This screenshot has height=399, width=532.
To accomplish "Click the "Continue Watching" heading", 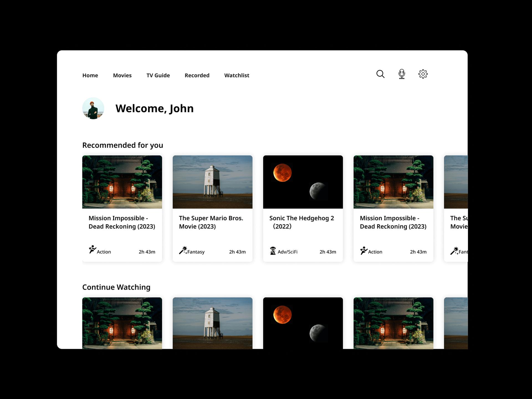I will pyautogui.click(x=116, y=287).
